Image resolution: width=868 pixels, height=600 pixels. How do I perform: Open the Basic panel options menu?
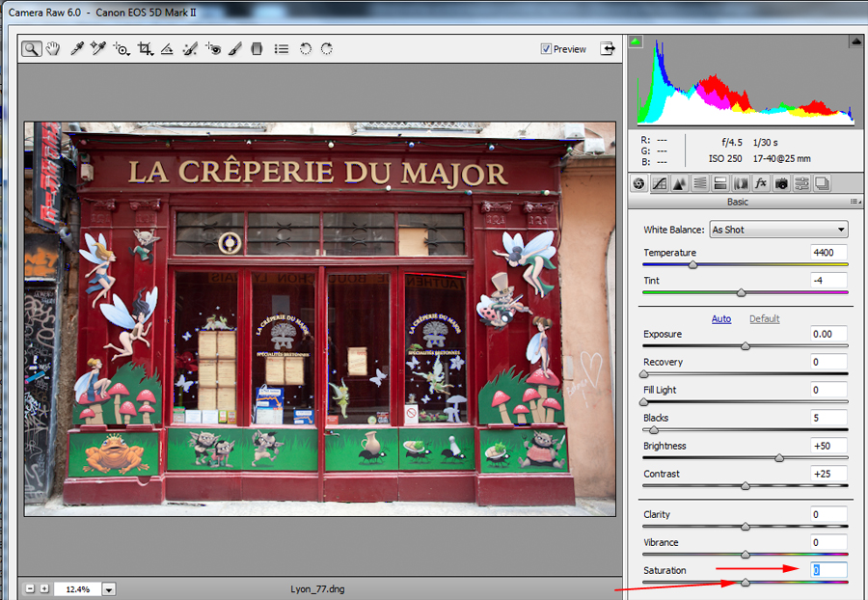tap(855, 202)
